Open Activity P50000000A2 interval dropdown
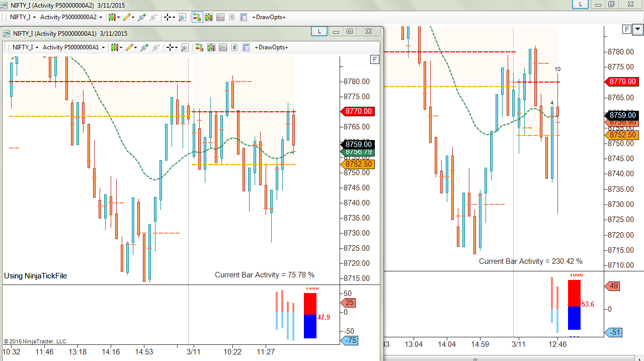Image resolution: width=644 pixels, height=361 pixels. pyautogui.click(x=71, y=17)
